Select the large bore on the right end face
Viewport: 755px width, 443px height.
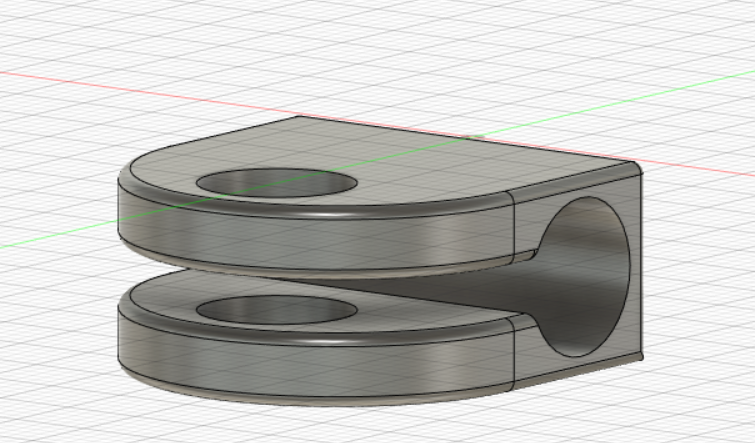point(583,277)
